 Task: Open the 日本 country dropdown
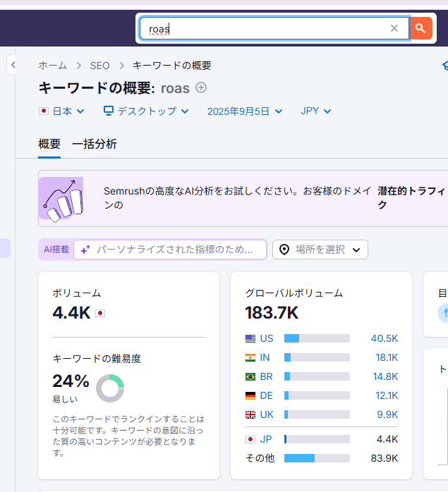pos(62,111)
